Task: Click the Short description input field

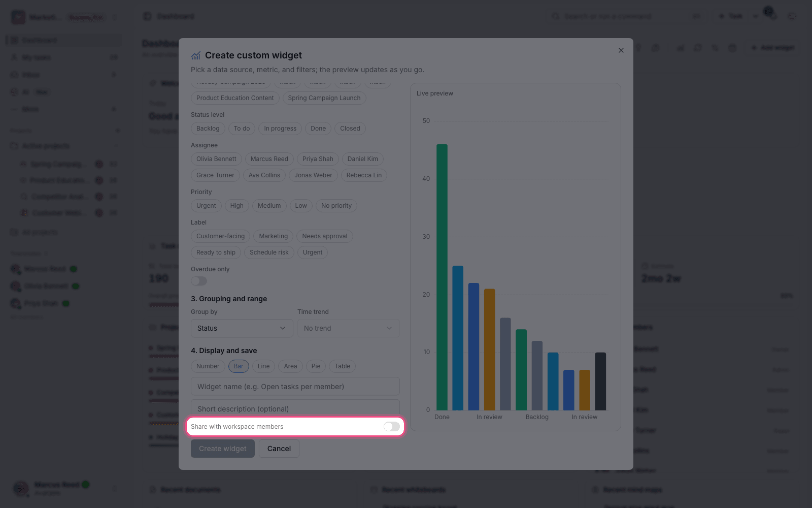Action: [295, 408]
